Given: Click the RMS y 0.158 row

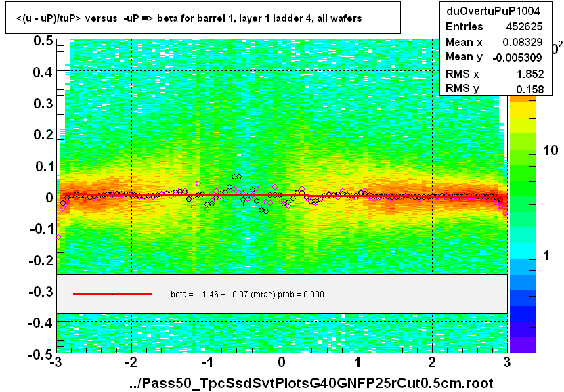Looking at the screenshot, I should tap(494, 89).
